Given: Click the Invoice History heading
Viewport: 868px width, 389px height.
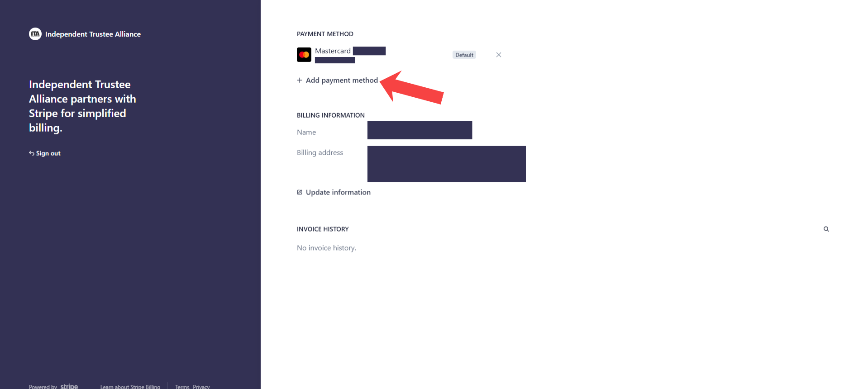Looking at the screenshot, I should click(323, 229).
